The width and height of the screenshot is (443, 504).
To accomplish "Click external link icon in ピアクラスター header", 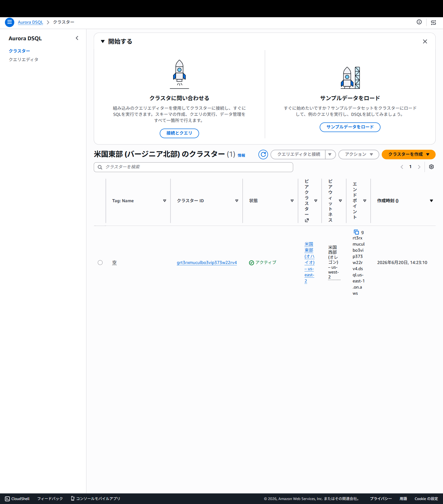I will (x=307, y=220).
